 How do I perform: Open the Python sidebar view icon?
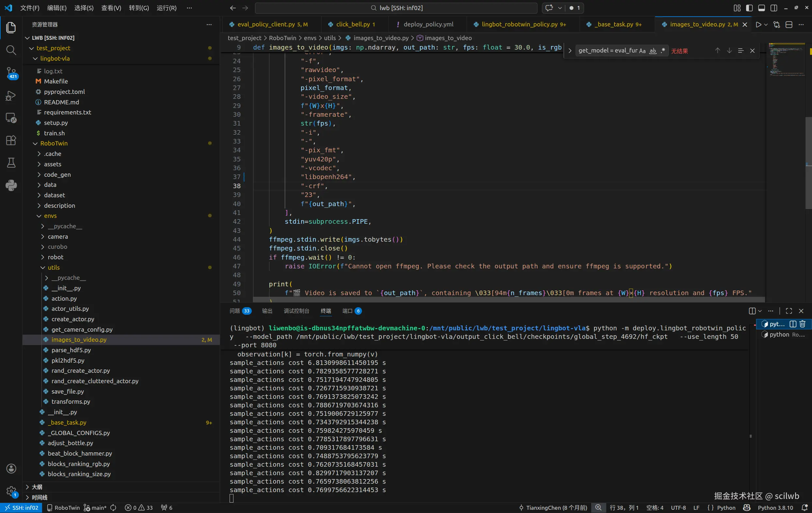click(11, 185)
